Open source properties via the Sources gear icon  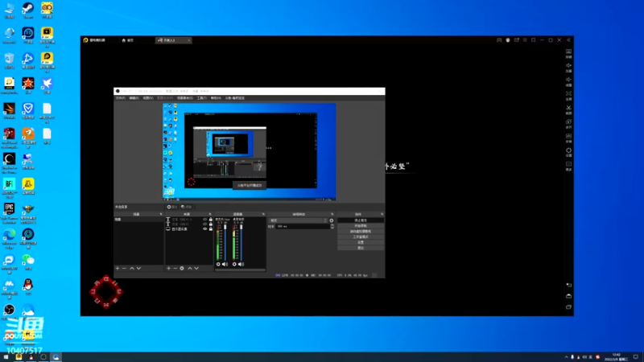pos(182,269)
